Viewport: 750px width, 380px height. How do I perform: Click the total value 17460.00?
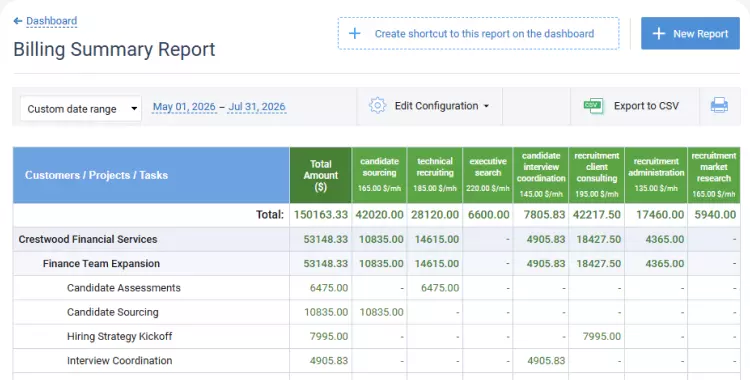(x=660, y=214)
